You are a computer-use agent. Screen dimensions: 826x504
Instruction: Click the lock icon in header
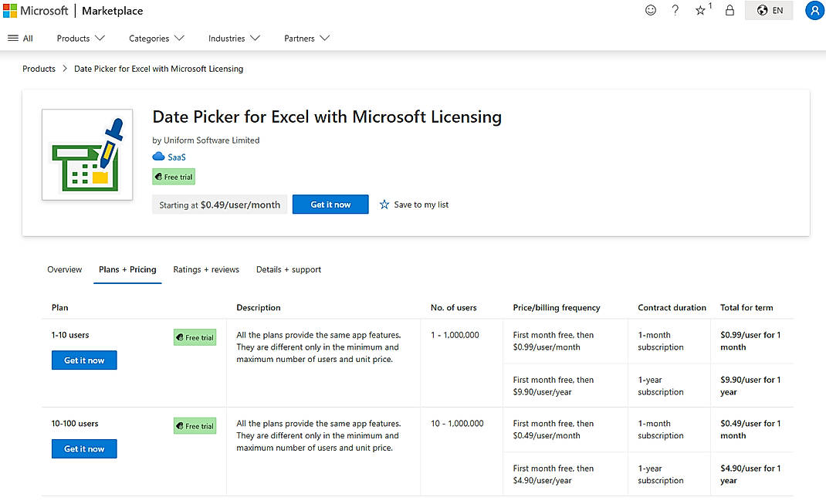click(x=730, y=10)
